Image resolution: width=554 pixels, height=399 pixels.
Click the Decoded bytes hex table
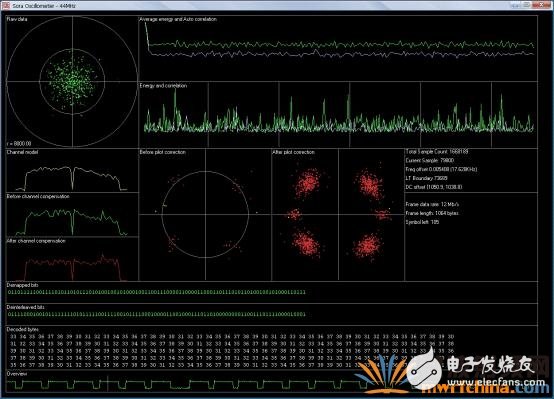click(x=232, y=351)
